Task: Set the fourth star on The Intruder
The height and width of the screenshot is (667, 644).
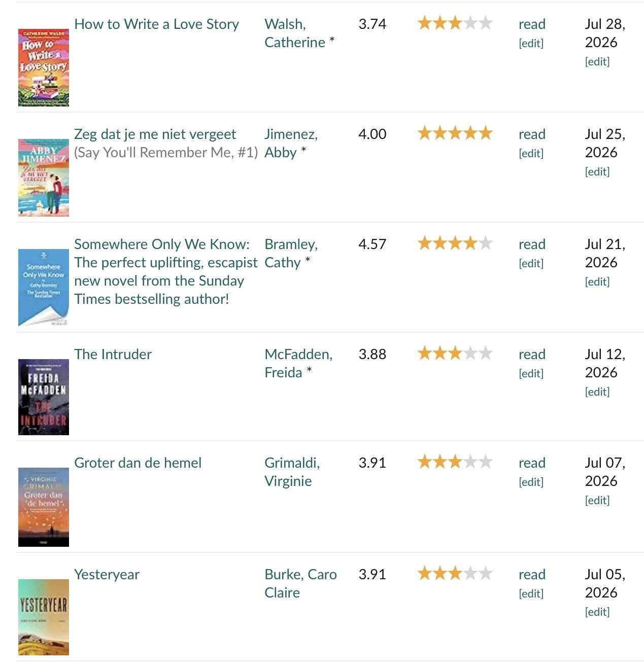Action: pos(470,354)
